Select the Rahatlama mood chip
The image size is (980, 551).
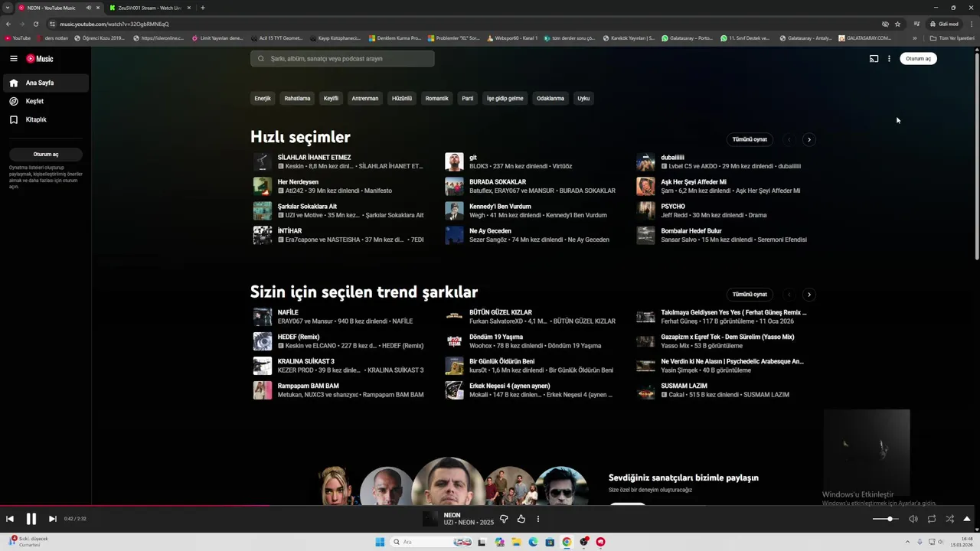click(297, 98)
